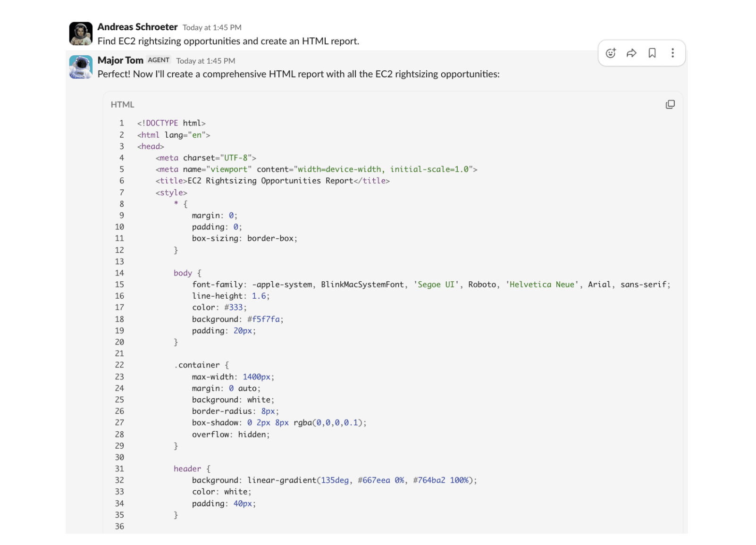
Task: Open Major Tom's astronaut avatar
Action: (x=81, y=67)
